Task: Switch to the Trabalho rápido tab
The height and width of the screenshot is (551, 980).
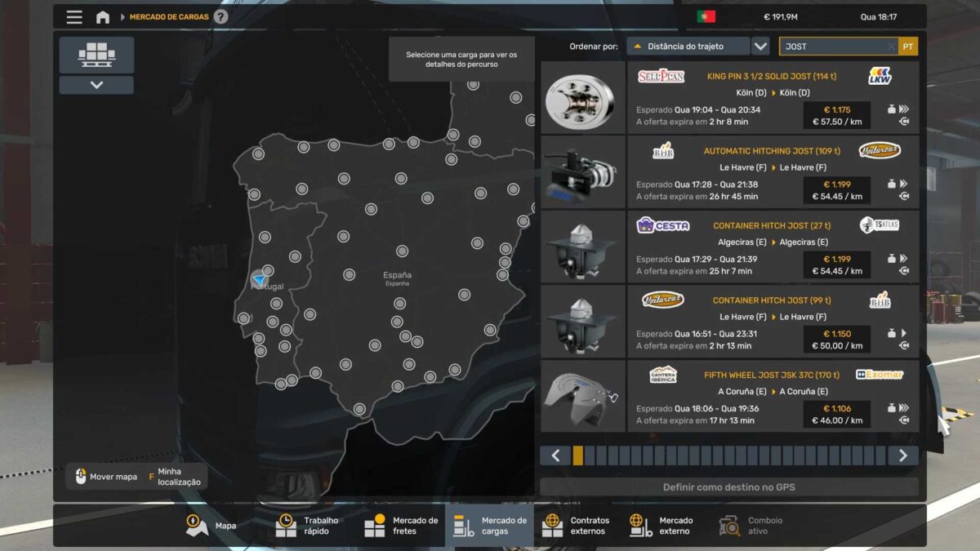Action: (x=308, y=526)
